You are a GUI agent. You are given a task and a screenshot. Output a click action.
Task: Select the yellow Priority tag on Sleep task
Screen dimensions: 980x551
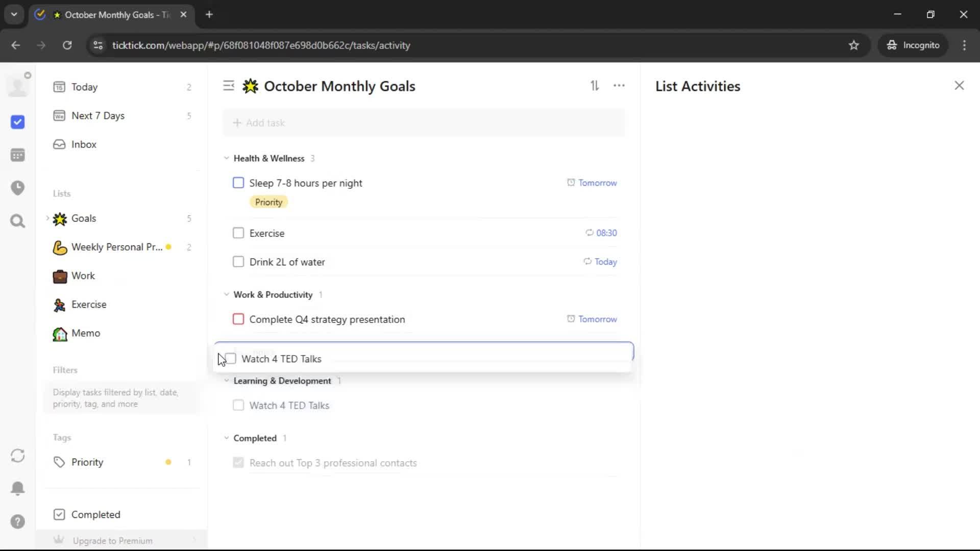click(x=268, y=202)
